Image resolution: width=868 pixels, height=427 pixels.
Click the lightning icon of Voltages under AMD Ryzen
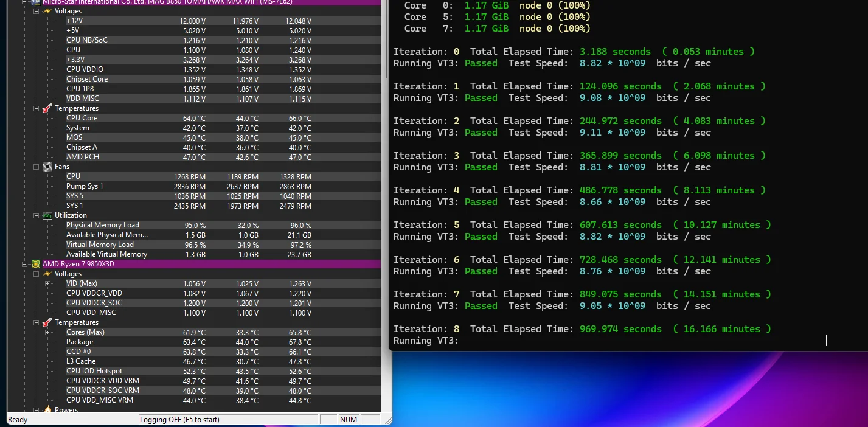(x=47, y=274)
